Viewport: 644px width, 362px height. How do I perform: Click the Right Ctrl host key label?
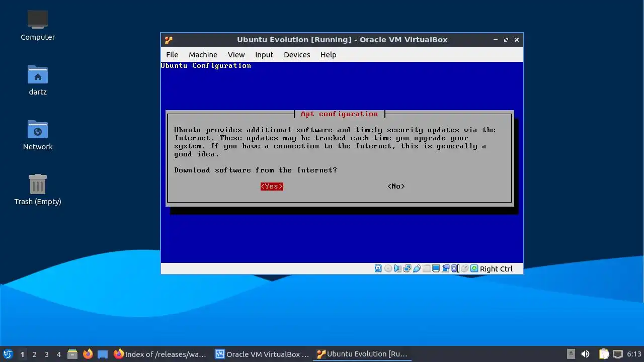[496, 269]
